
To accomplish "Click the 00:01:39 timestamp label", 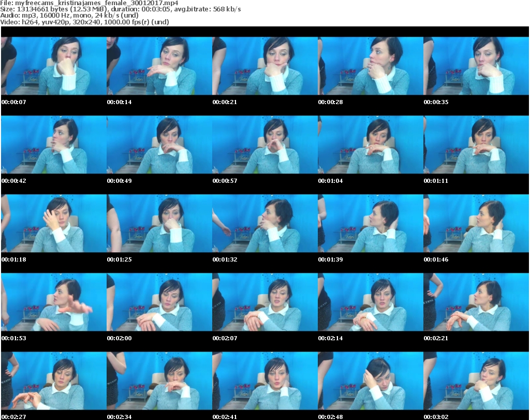I will pos(331,259).
